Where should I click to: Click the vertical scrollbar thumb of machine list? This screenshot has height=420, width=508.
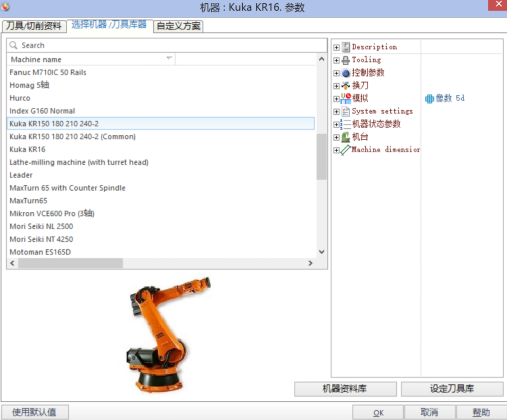pyautogui.click(x=321, y=157)
